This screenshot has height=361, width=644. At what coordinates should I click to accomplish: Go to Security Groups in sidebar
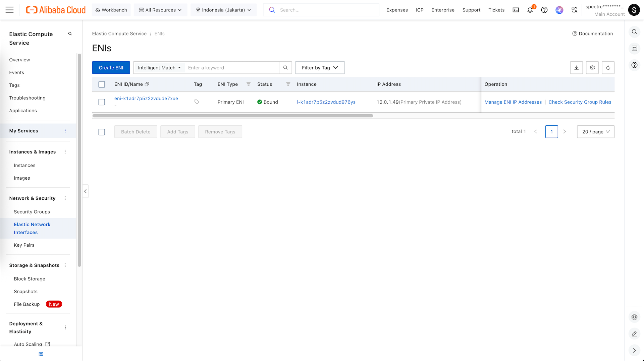point(32,212)
